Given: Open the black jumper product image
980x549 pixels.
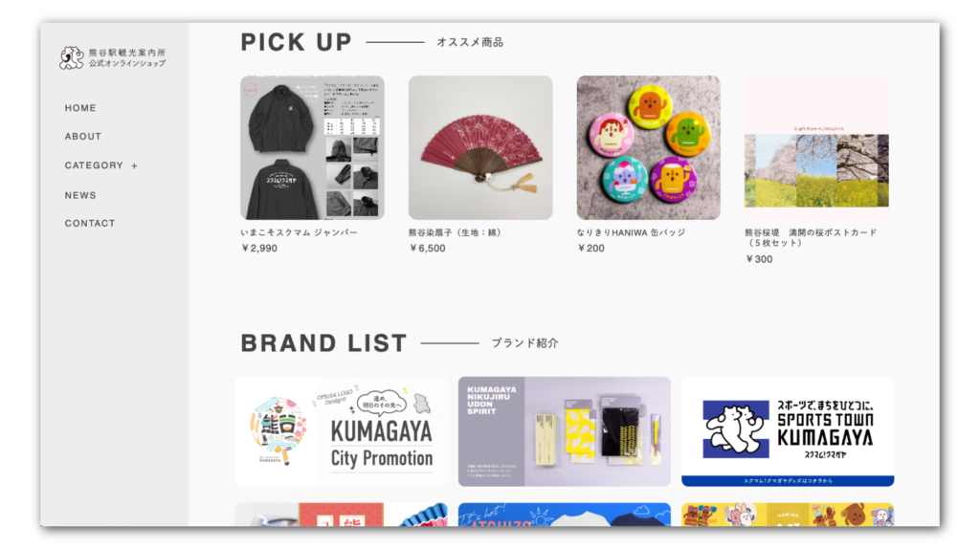Looking at the screenshot, I should coord(313,147).
